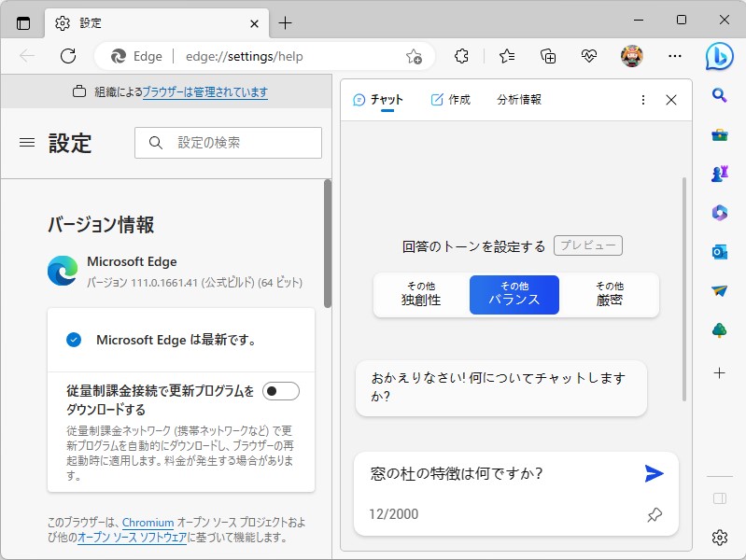Open the Bing chat sidebar button
The width and height of the screenshot is (746, 560).
(719, 57)
